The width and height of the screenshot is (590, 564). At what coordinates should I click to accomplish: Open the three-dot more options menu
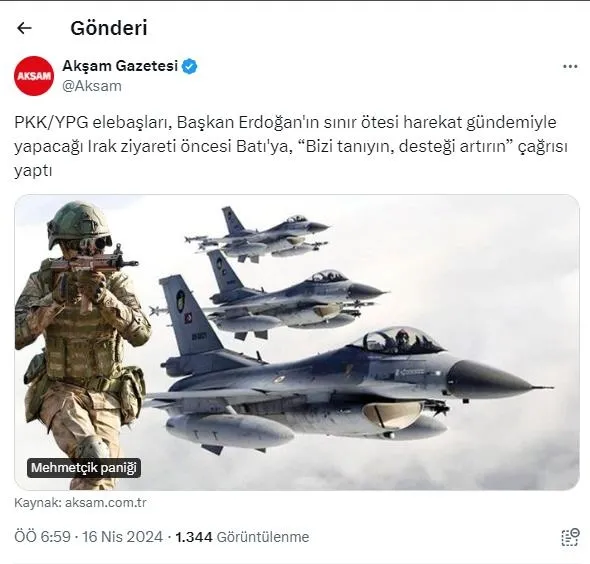coord(570,67)
